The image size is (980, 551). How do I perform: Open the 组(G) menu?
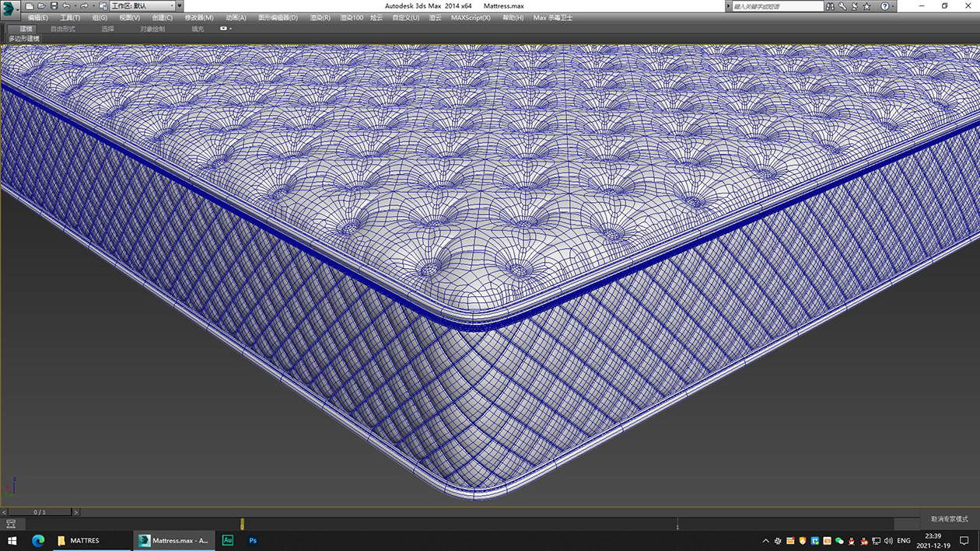100,18
